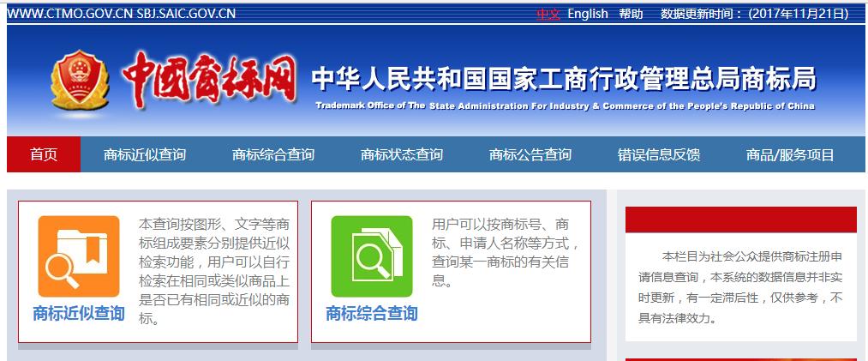Open the 帮助 help link
Viewport: 868px width, 361px height.
[631, 14]
